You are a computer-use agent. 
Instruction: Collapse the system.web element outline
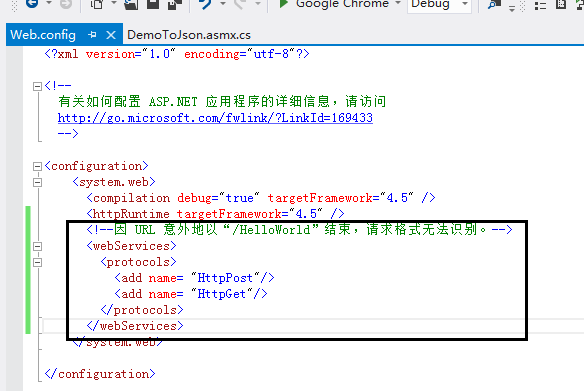37,182
